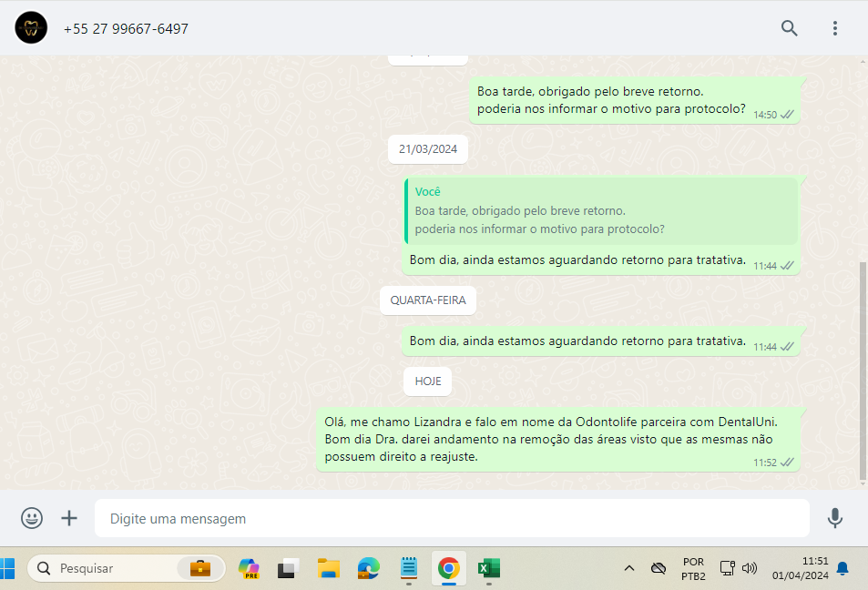Click the 11:52 message read receipt checkmarks
The image size is (868, 590).
[x=787, y=463]
